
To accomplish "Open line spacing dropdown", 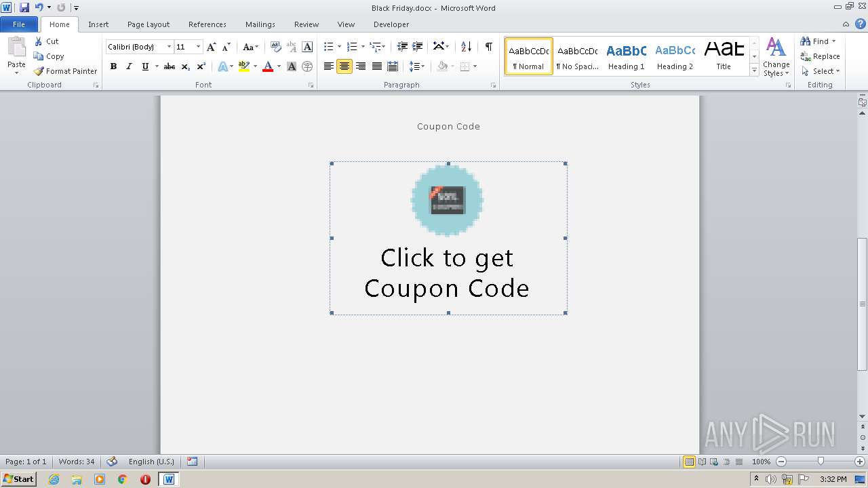I will click(x=417, y=66).
